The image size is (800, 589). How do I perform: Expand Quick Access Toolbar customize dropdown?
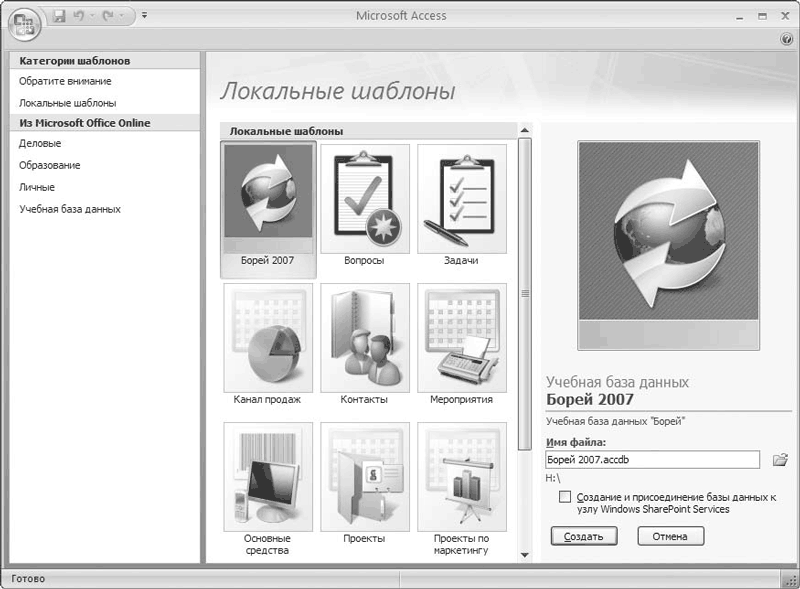point(144,16)
